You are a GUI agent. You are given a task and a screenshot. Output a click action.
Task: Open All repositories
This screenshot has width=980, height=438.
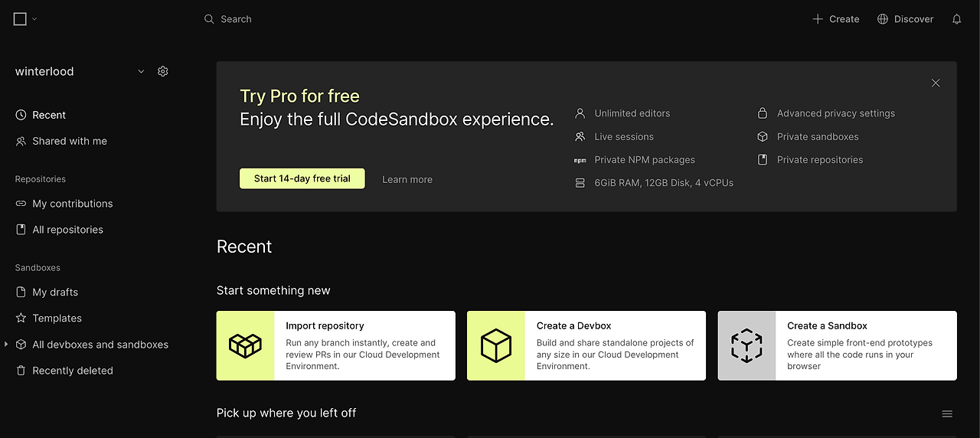click(67, 230)
